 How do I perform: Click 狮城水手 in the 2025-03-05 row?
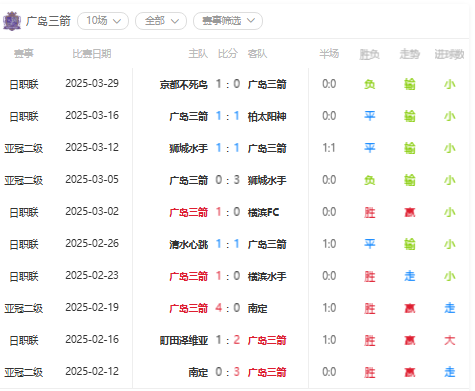tap(267, 180)
